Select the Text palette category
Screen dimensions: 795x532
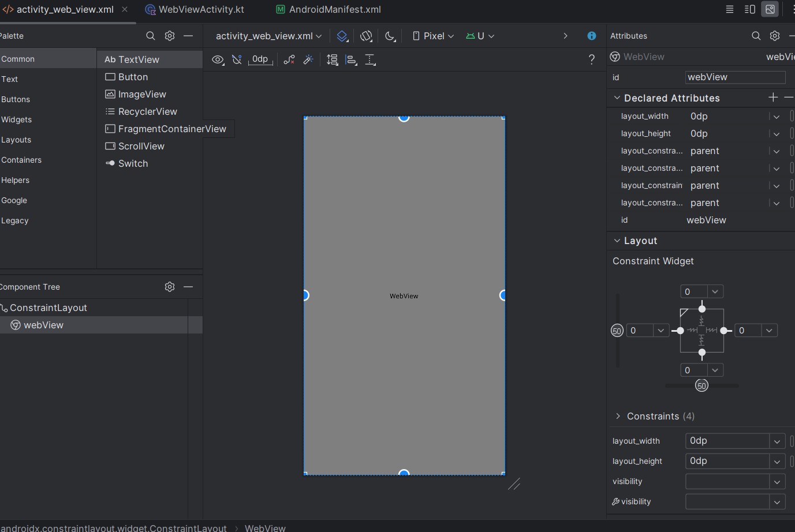click(x=10, y=79)
